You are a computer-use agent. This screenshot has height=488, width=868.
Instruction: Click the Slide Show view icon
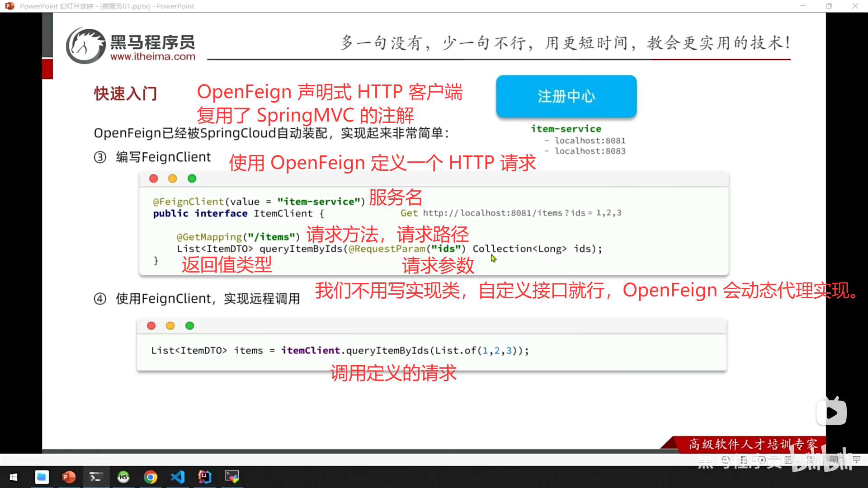pos(857,460)
